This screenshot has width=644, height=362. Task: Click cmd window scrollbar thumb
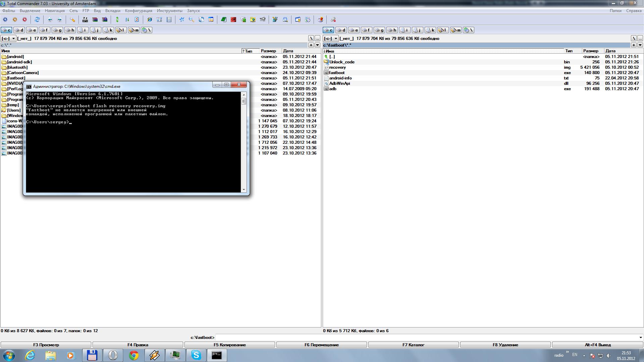[x=244, y=101]
